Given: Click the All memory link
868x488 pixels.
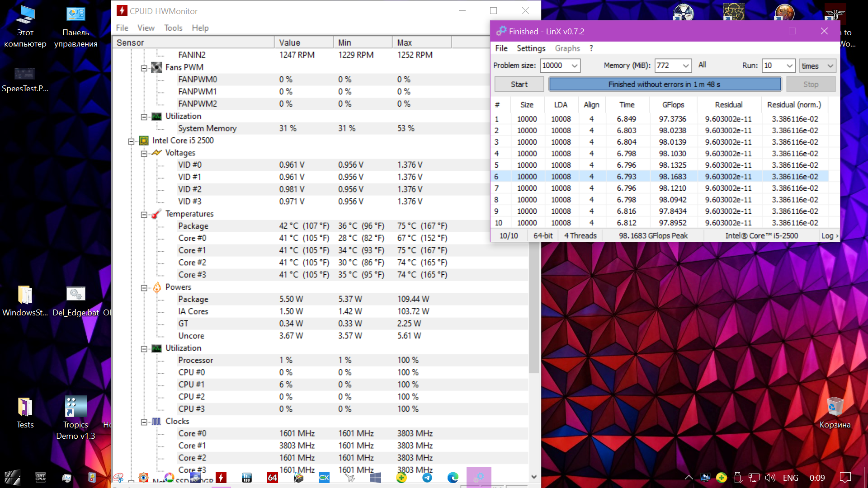Looking at the screenshot, I should pyautogui.click(x=702, y=65).
